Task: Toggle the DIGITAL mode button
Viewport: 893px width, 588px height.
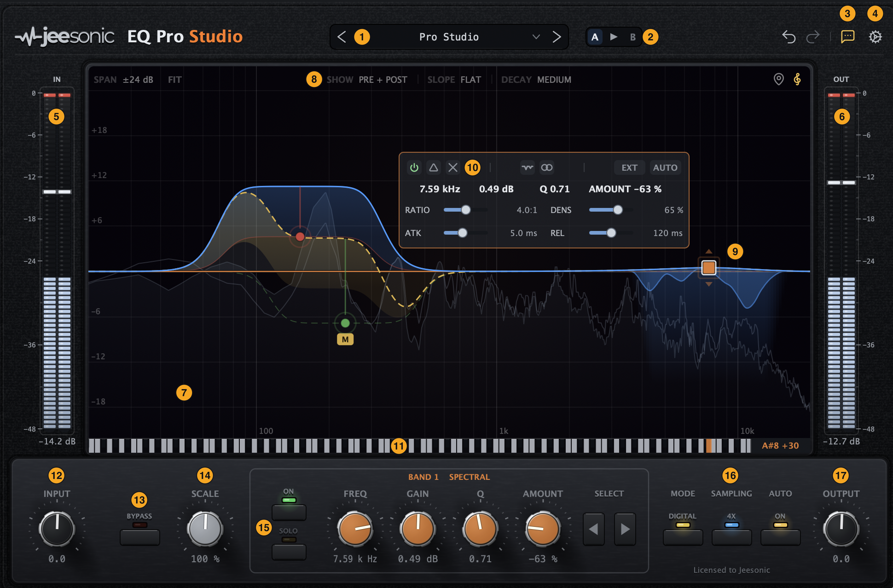Action: point(683,536)
